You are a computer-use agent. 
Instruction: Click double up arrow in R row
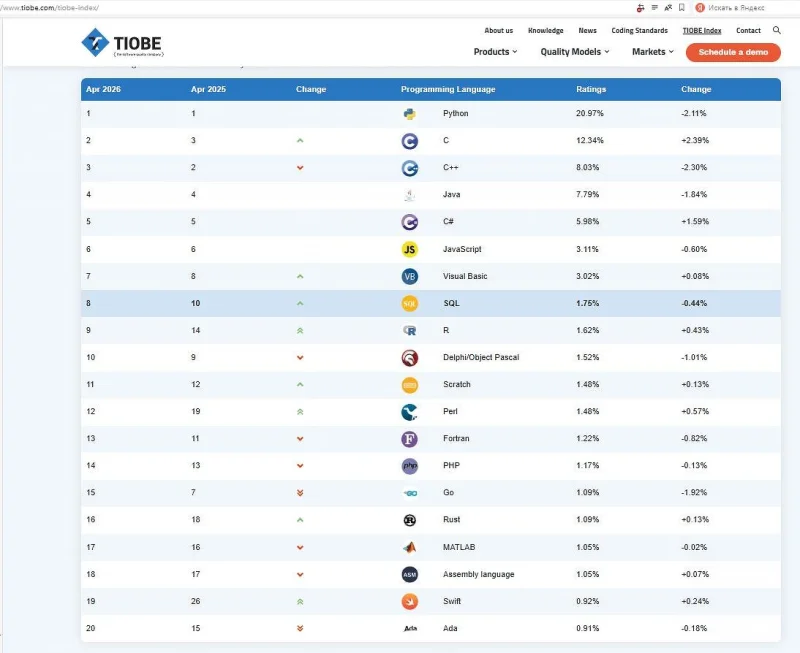coord(300,331)
